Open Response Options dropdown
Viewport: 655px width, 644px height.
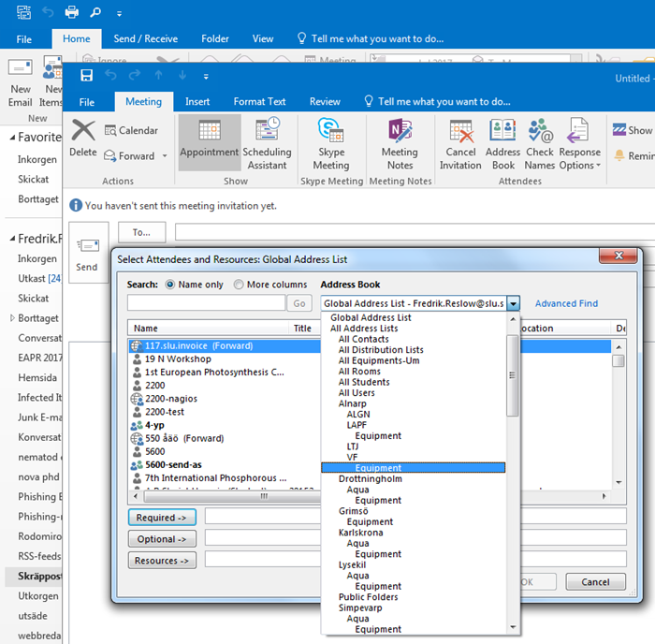coord(580,143)
